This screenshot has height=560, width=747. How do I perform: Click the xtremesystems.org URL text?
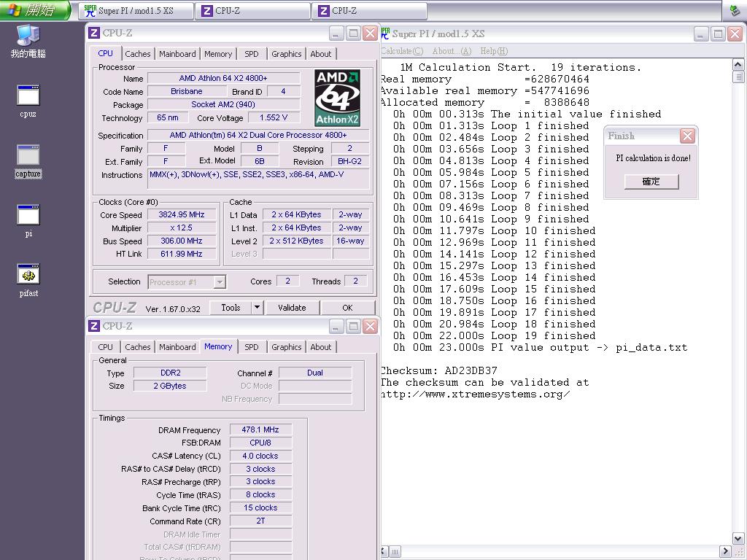[475, 394]
